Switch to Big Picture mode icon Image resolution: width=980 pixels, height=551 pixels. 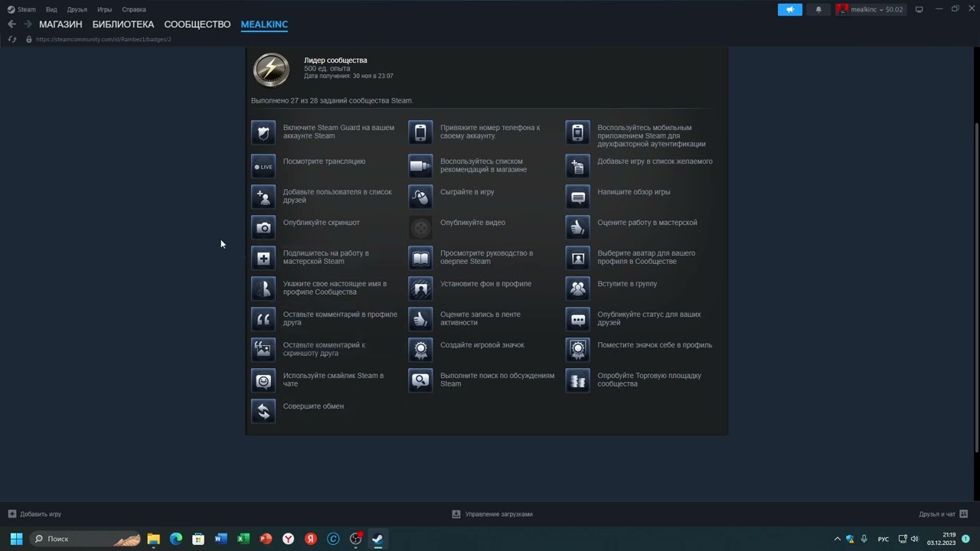920,9
